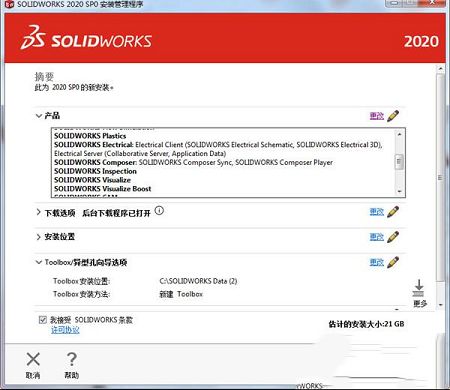The height and width of the screenshot is (390, 450).
Task: Click the SOLIDWORKS icon in the title bar
Action: [9, 4]
